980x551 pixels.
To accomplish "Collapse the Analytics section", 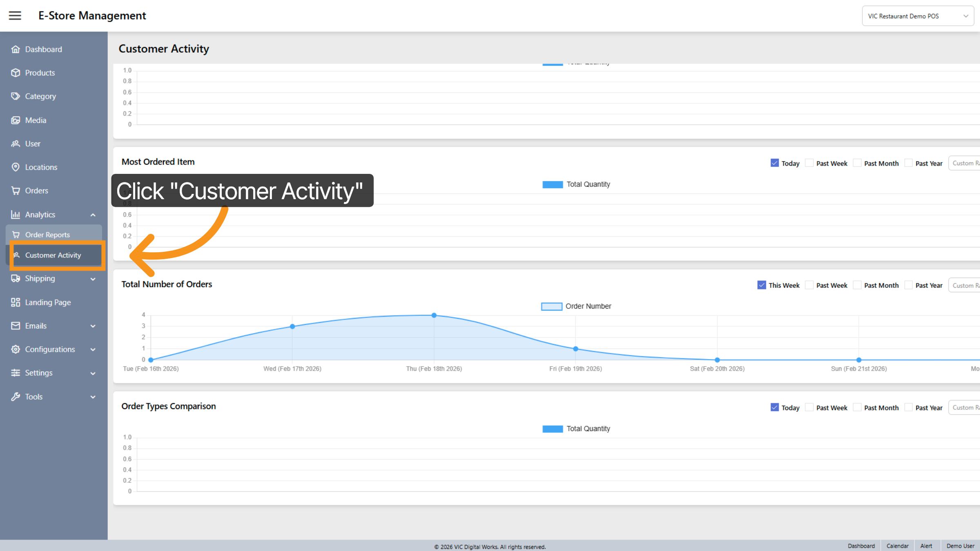I will pyautogui.click(x=93, y=214).
